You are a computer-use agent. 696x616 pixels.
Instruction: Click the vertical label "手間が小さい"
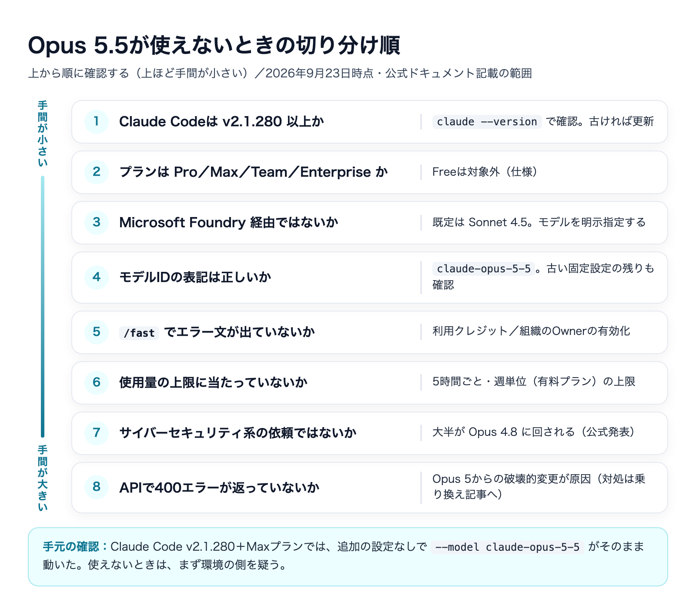point(43,134)
